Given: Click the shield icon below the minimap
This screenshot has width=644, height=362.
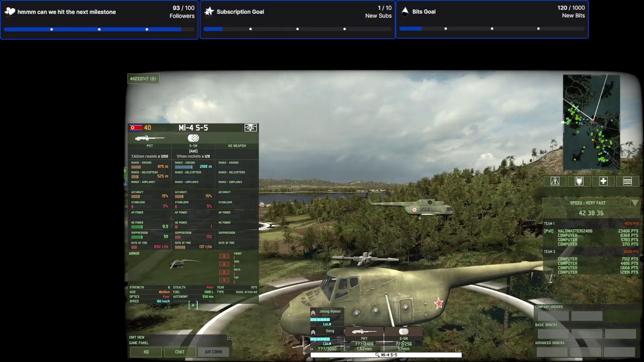Looking at the screenshot, I should click(579, 182).
